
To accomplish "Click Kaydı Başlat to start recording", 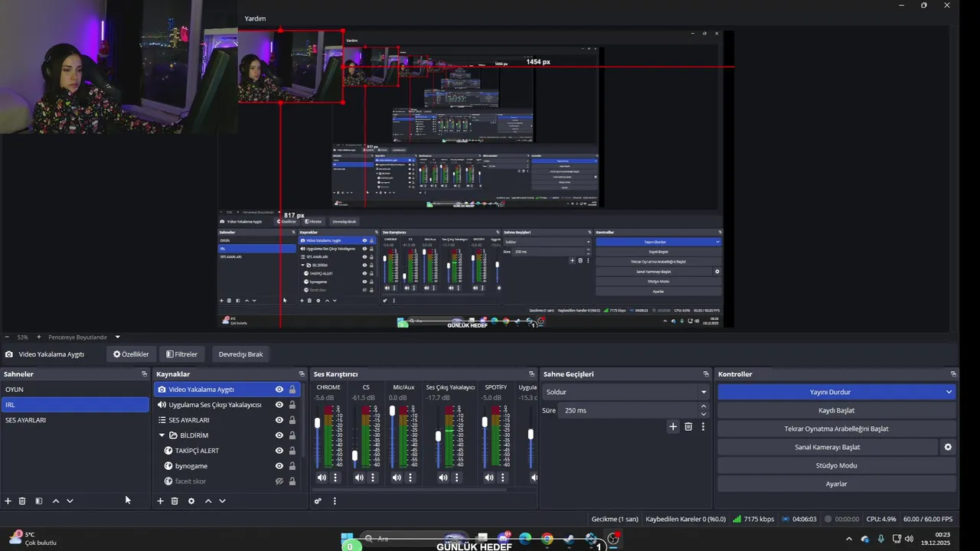I will tap(836, 410).
